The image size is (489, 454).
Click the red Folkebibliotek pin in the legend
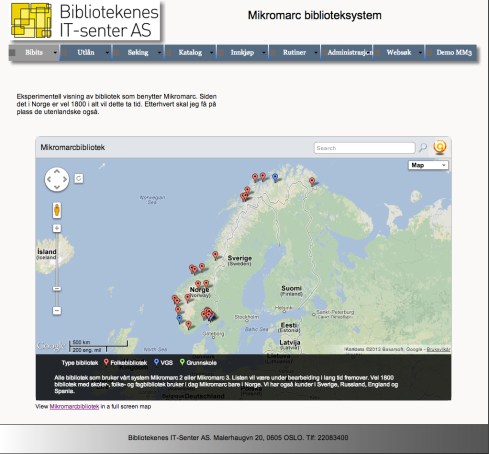point(106,362)
